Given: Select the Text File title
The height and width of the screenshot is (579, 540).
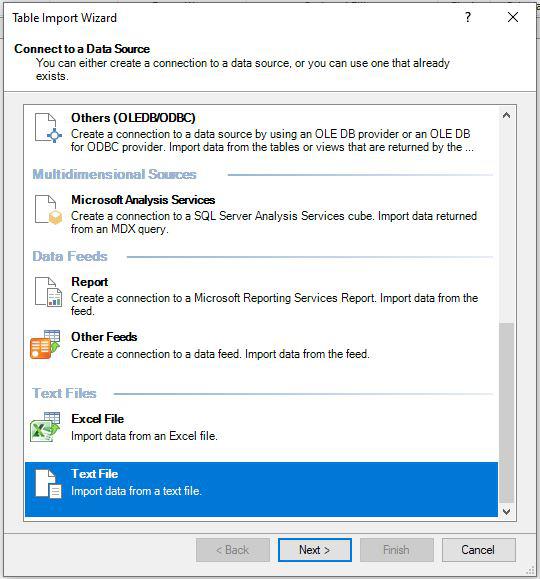Looking at the screenshot, I should pyautogui.click(x=95, y=474).
